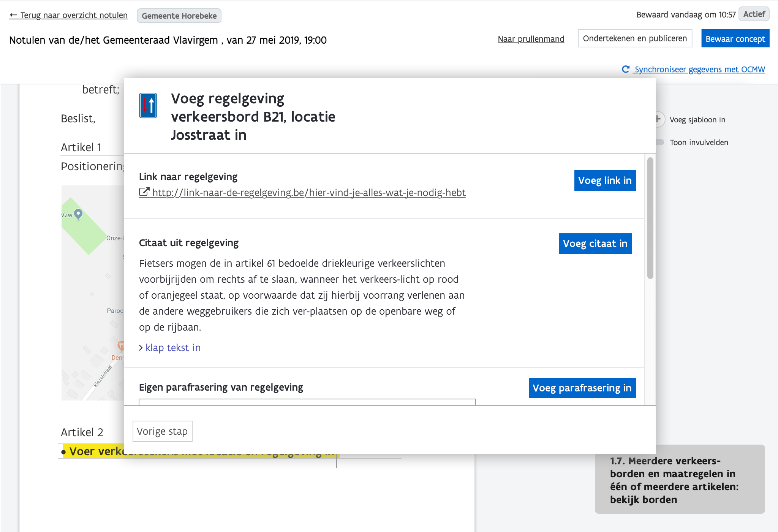Click the B21 traffic sign icon
Image resolution: width=778 pixels, height=532 pixels.
(x=148, y=106)
